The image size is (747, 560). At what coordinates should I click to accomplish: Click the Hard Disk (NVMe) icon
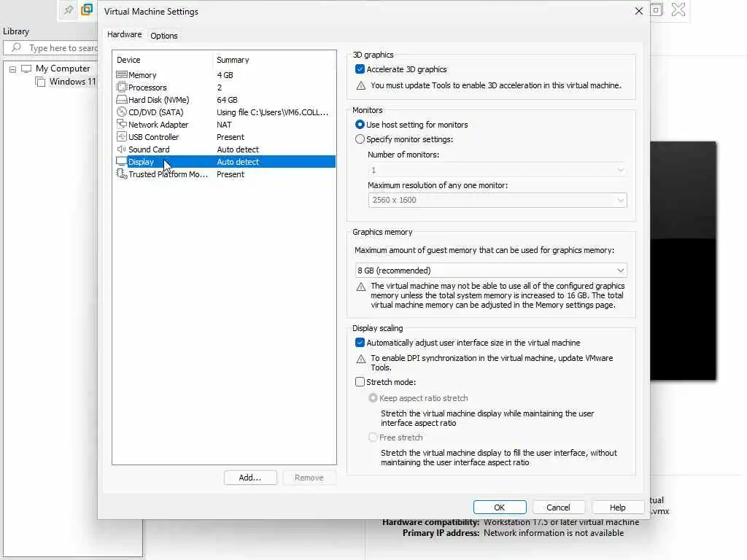[122, 99]
